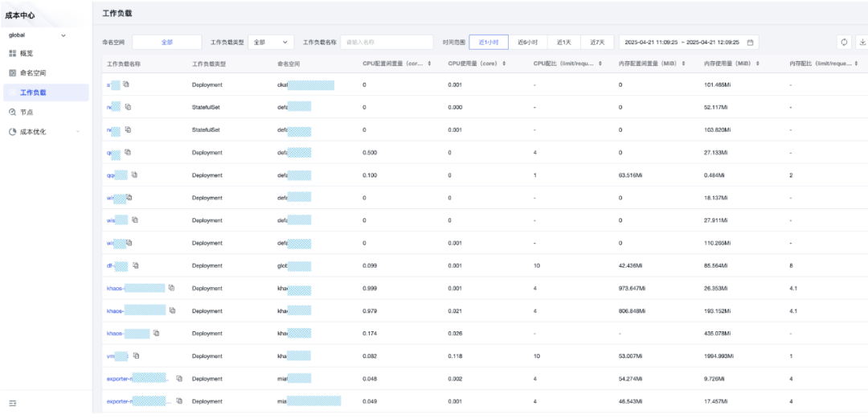Copy khaos workload name in 435.078Mi row
Viewport: 868px width, 419px height.
point(157,333)
